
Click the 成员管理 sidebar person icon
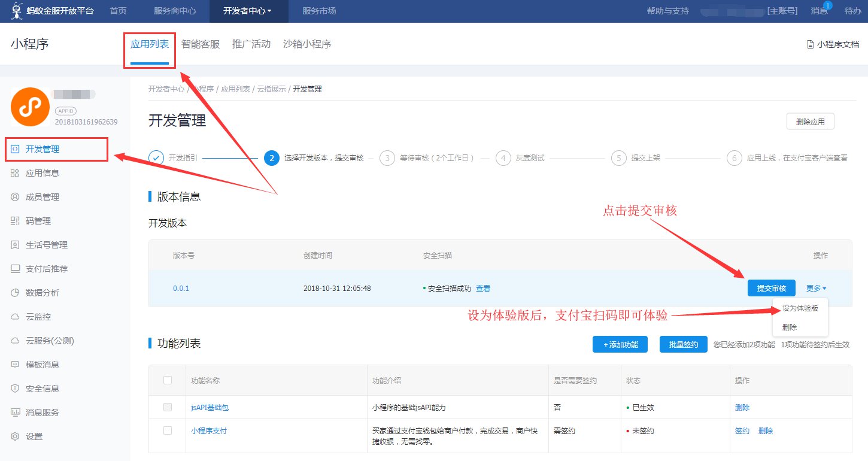(16, 197)
